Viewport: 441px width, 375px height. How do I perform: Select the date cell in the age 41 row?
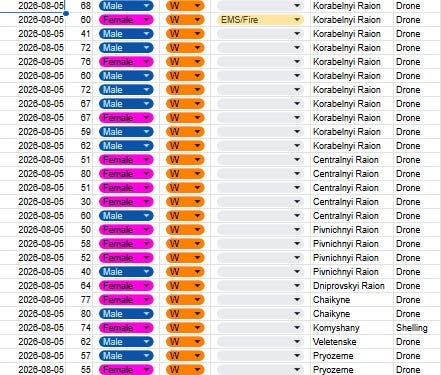(x=33, y=34)
